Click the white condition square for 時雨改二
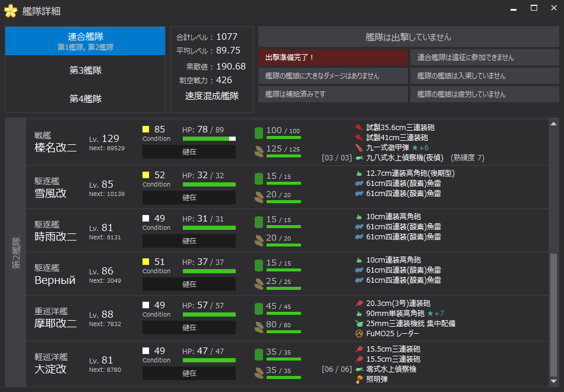This screenshot has width=564, height=392. [146, 219]
